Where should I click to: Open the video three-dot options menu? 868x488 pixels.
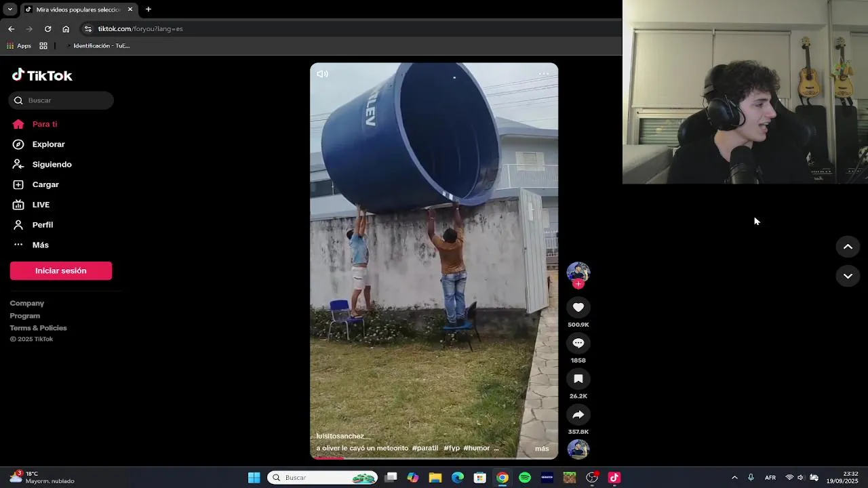coord(544,74)
